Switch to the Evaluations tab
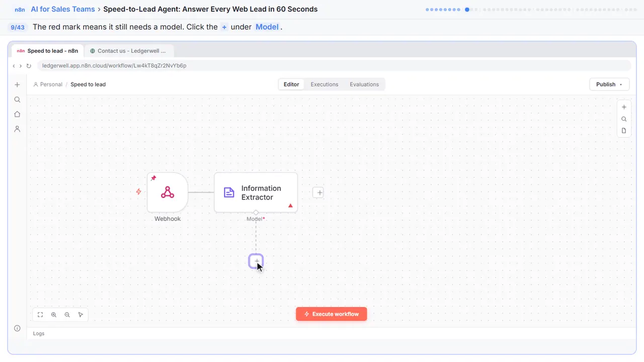 [x=364, y=84]
